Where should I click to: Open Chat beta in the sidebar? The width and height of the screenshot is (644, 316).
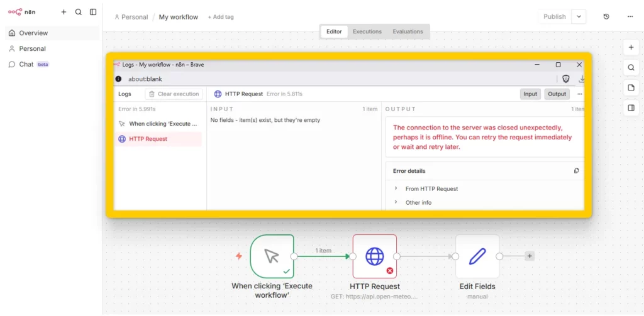tap(52, 64)
